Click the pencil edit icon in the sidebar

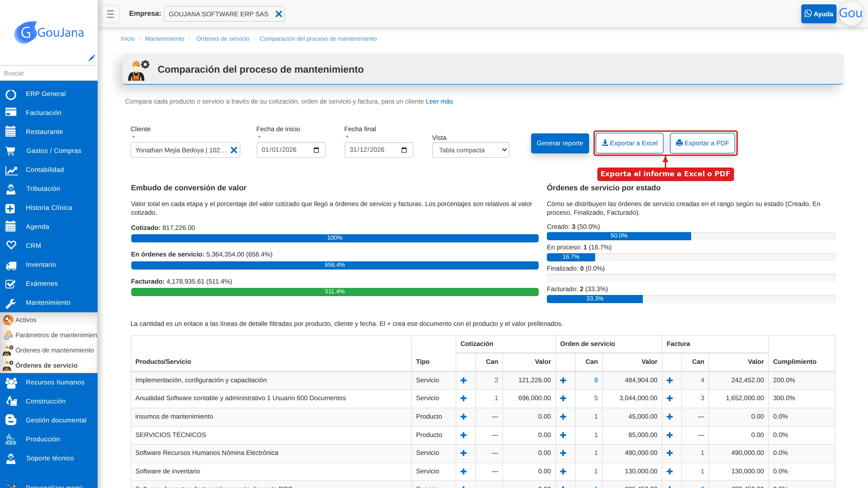pyautogui.click(x=91, y=58)
